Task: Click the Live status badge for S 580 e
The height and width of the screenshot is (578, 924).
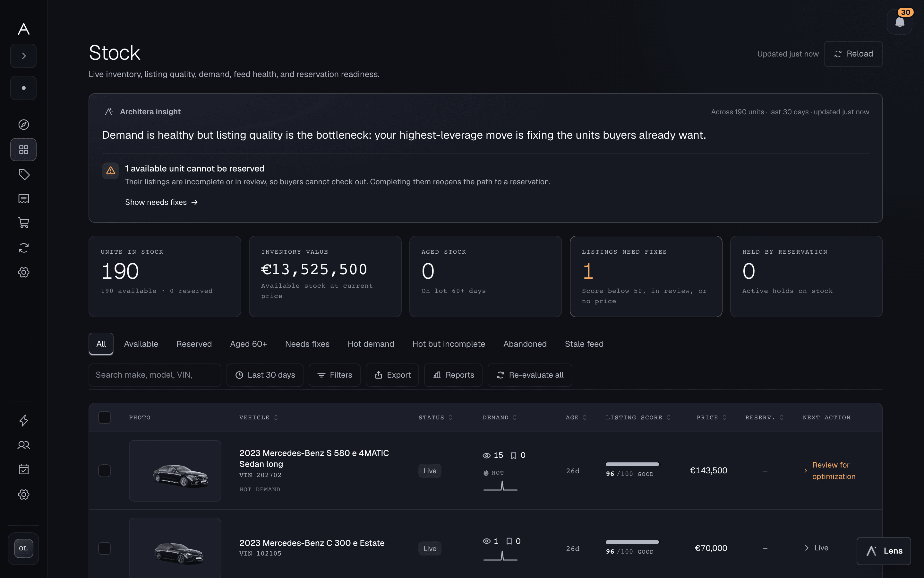Action: (430, 470)
